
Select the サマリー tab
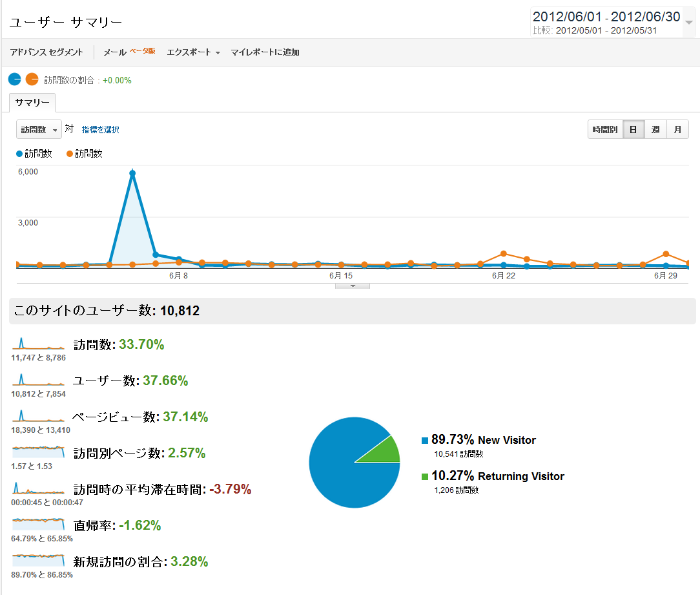coord(32,103)
